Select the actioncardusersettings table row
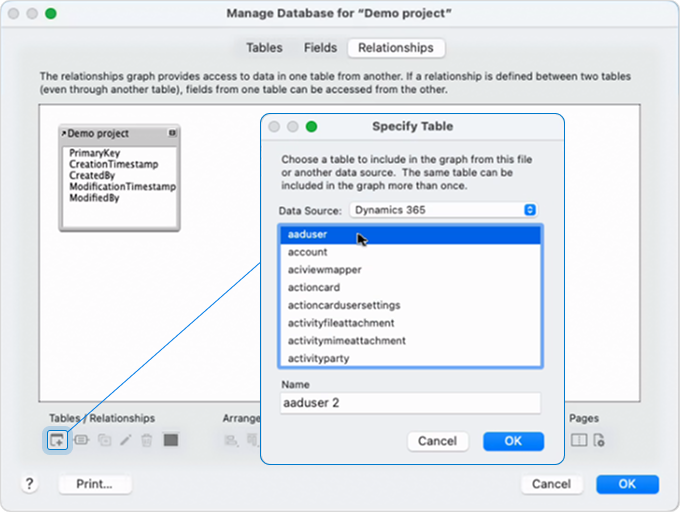Image resolution: width=680 pixels, height=512 pixels. [x=410, y=305]
